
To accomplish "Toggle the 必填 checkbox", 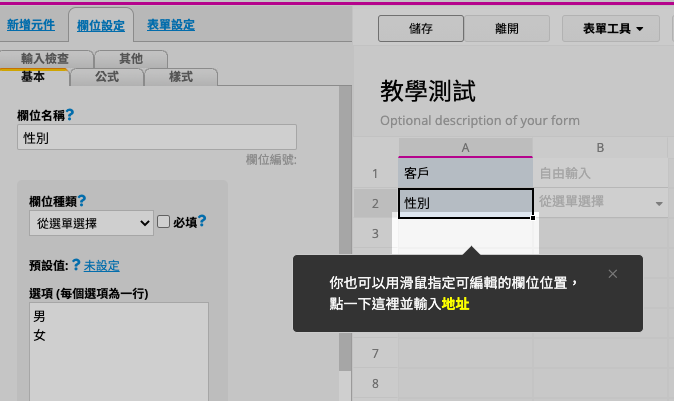I will [163, 222].
